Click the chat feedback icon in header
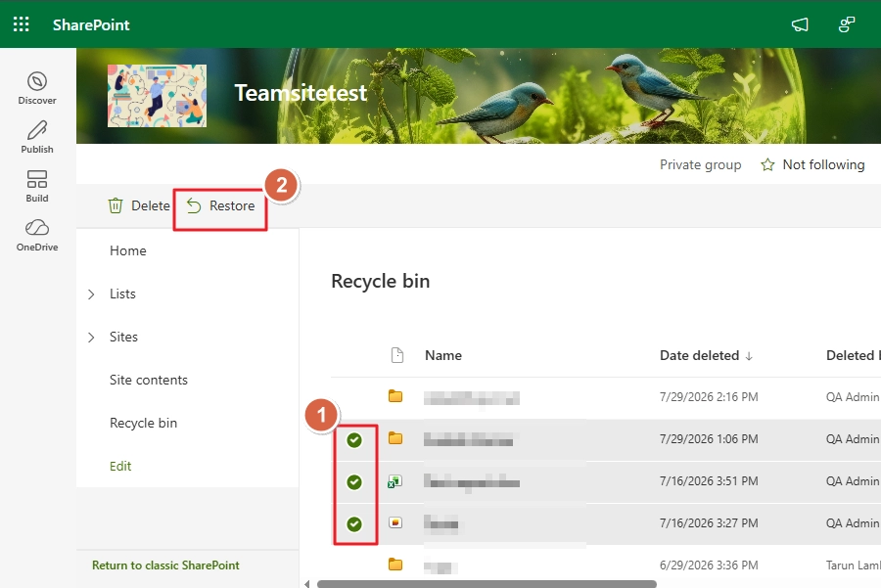 point(846,24)
